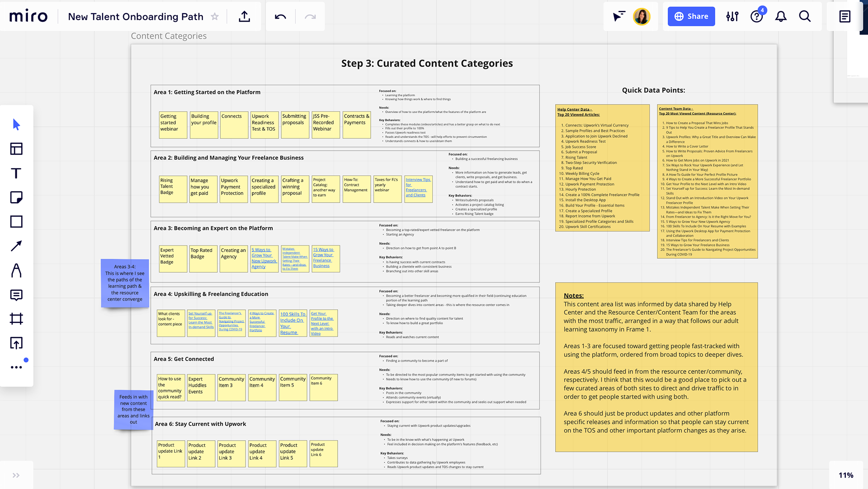Open the 11% zoom level control
This screenshot has width=868, height=489.
click(x=846, y=475)
